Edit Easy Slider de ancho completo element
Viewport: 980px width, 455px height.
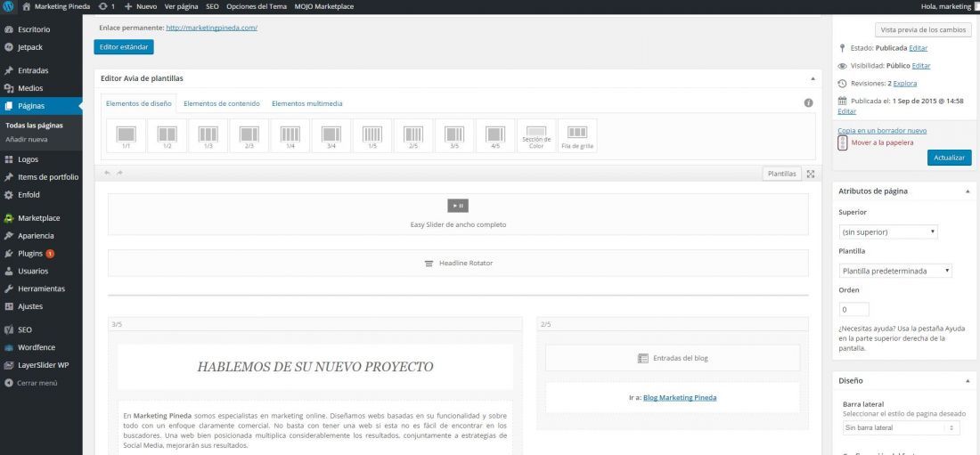458,215
